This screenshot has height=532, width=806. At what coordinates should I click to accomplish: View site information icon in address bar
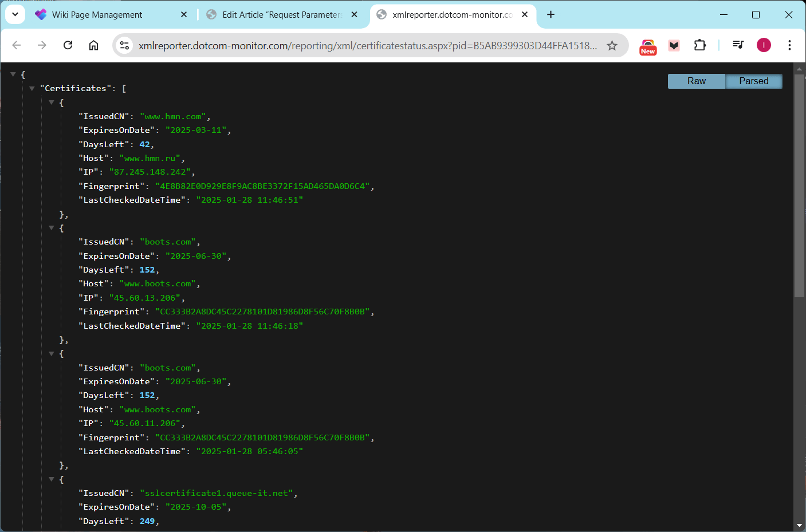pyautogui.click(x=124, y=45)
